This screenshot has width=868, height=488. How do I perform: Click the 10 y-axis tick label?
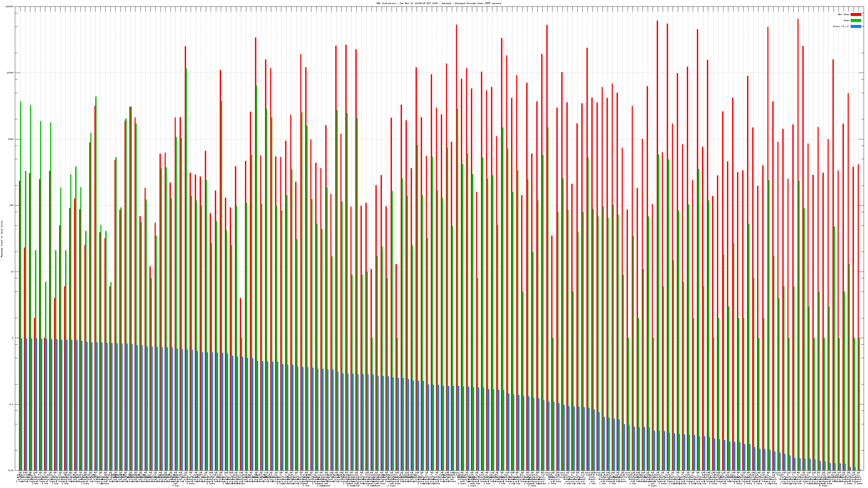12,272
